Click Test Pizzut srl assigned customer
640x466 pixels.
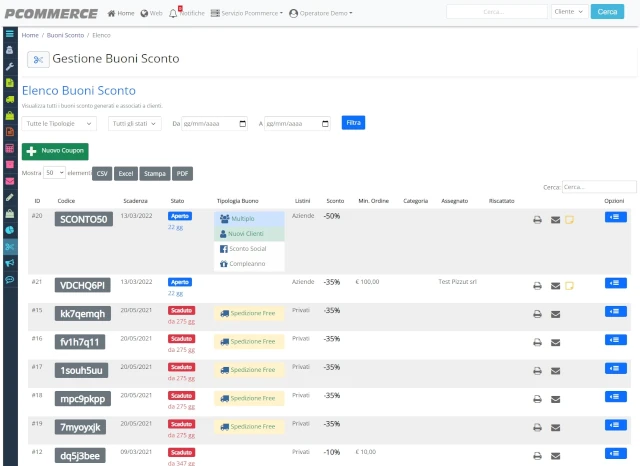458,282
